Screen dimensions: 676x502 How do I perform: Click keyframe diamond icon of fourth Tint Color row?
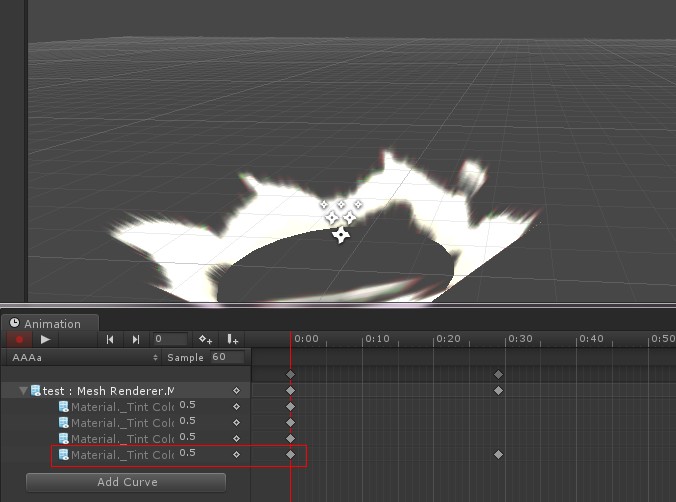[236, 455]
